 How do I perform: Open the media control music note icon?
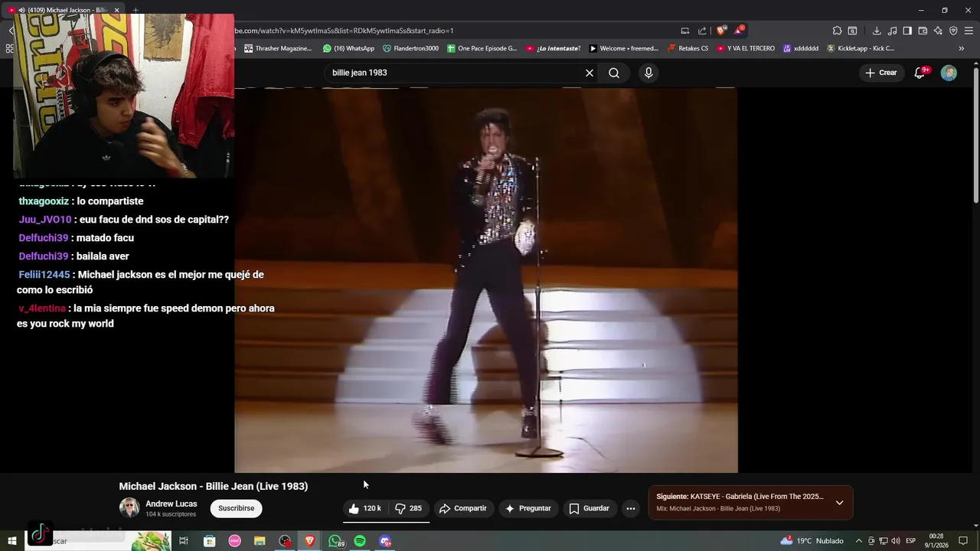tap(892, 31)
